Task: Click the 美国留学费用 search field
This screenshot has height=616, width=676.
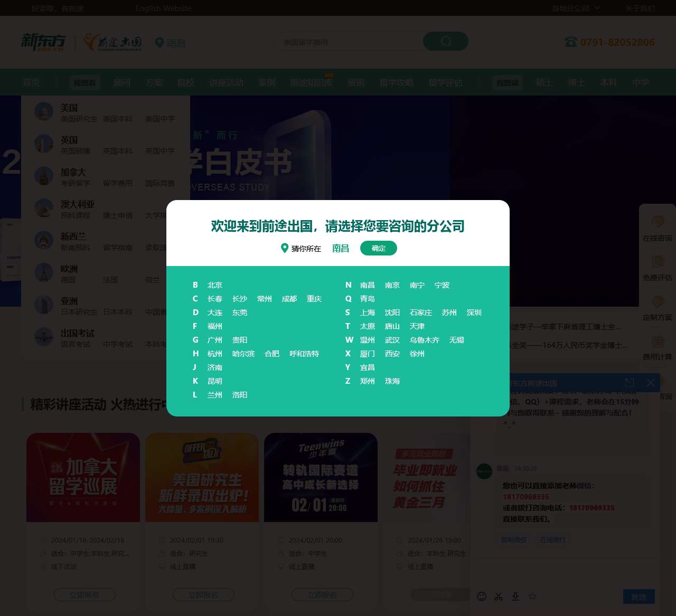Action: click(x=349, y=42)
